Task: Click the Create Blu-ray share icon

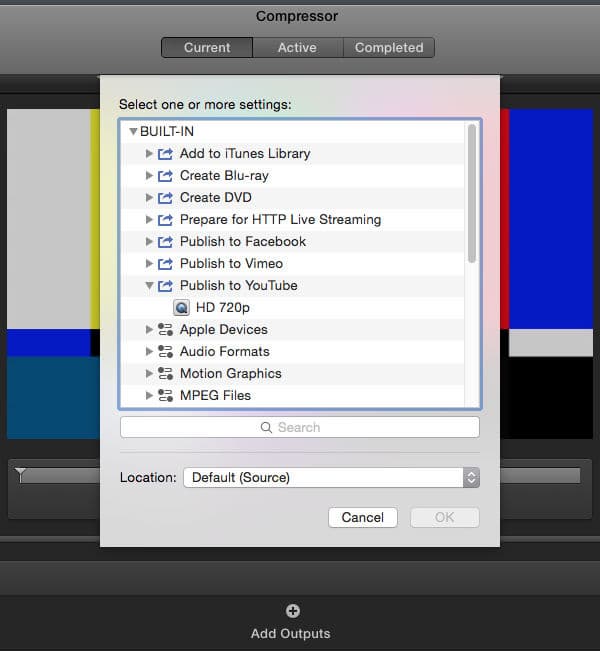Action: 165,176
